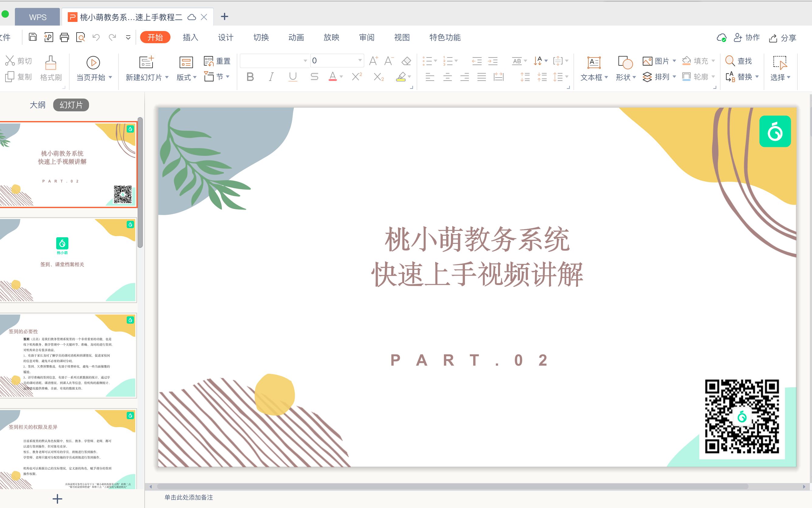Insert a Text Box icon
Screen dimensions: 812x508
[594, 62]
